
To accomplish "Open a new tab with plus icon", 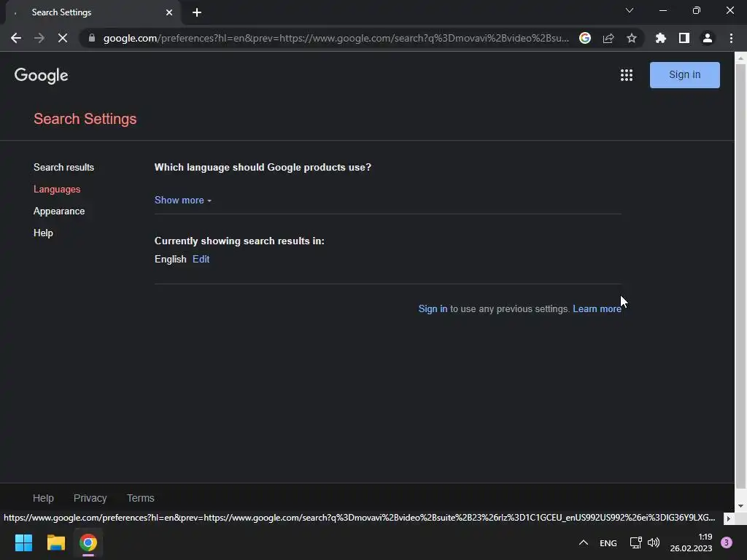I will [x=197, y=12].
